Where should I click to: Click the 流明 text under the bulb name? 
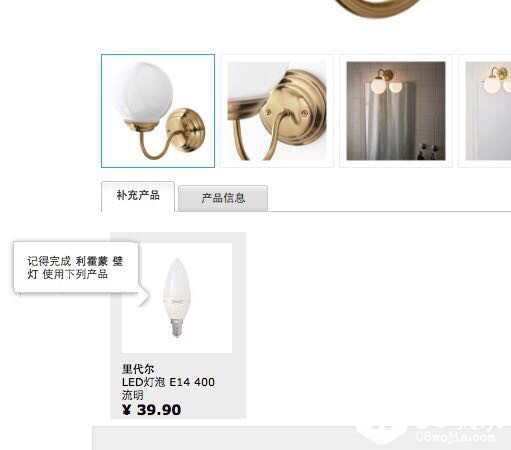pos(133,395)
